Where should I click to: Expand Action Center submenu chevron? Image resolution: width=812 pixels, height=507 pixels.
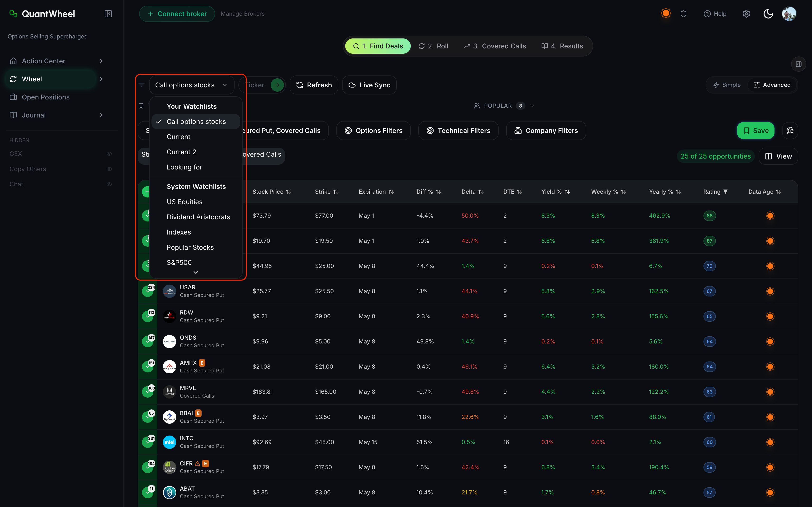coord(101,61)
